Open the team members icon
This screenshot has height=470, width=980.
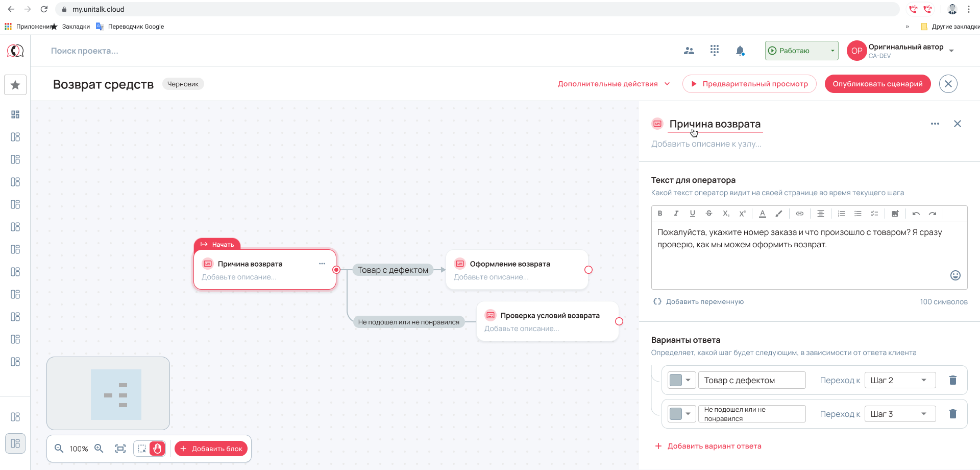coord(689,51)
